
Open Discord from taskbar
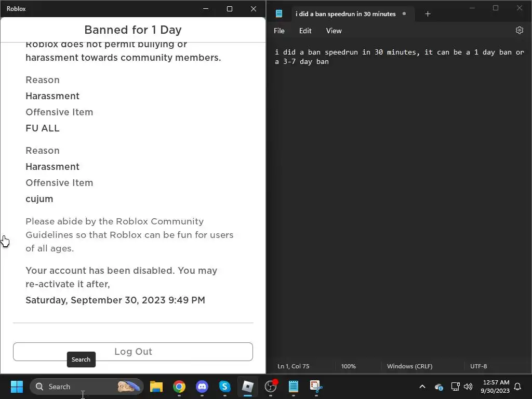tap(202, 387)
